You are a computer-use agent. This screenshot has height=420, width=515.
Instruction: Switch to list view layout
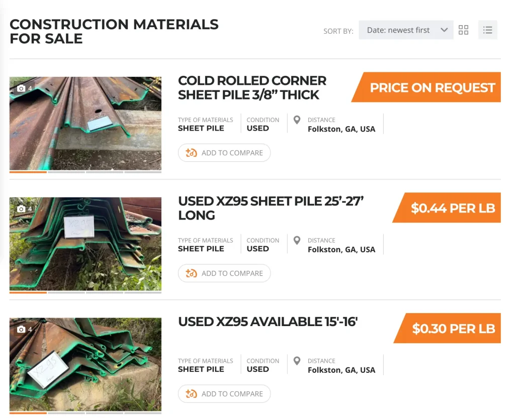(487, 30)
